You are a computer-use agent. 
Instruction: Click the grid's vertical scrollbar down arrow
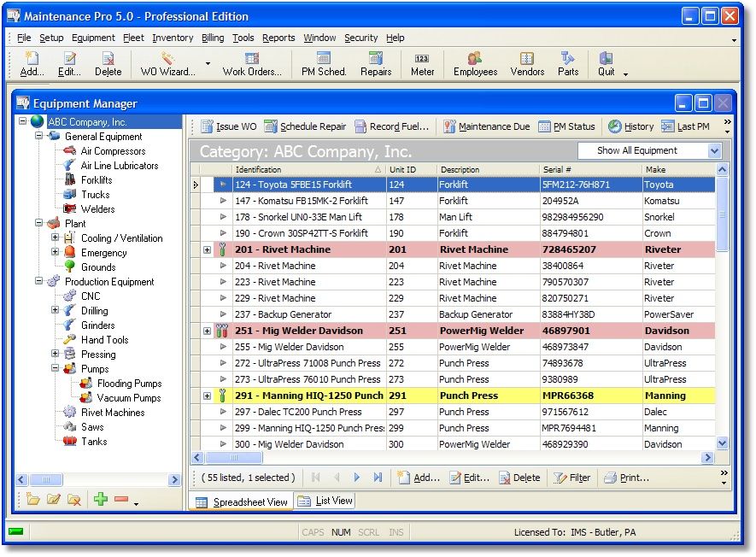(x=723, y=443)
